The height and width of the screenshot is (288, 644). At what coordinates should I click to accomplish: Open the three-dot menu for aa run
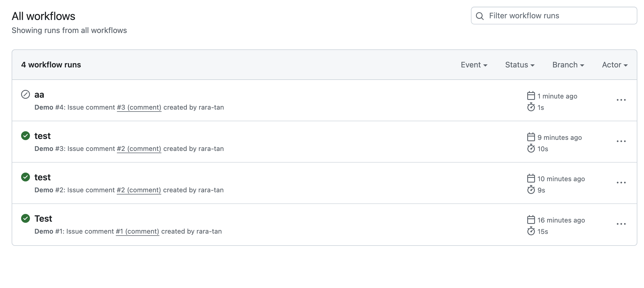pyautogui.click(x=621, y=100)
